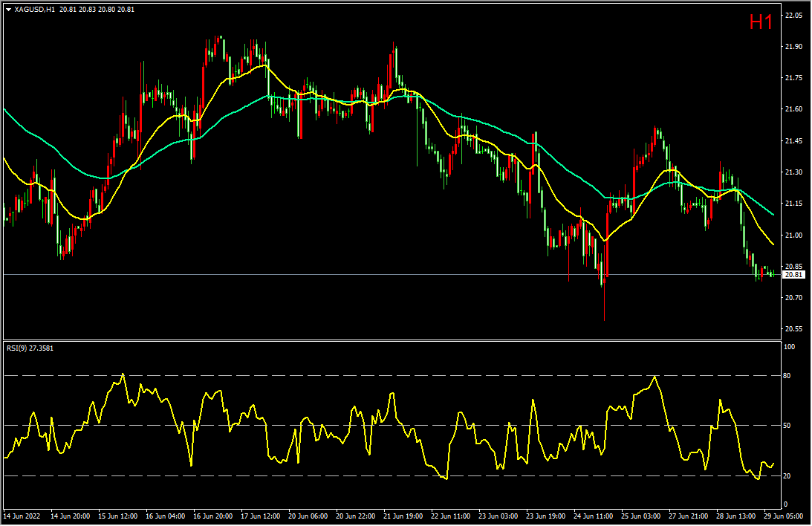Click the 22.05 price scale label

794,16
